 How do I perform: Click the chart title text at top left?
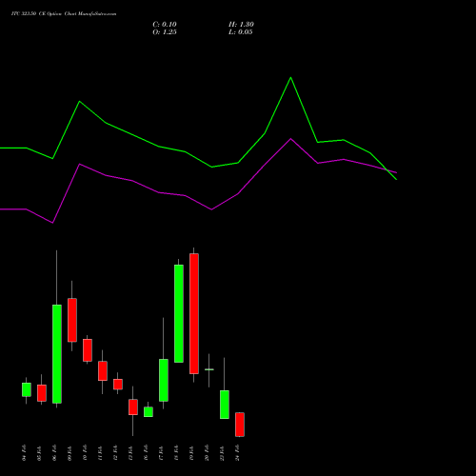64,14
